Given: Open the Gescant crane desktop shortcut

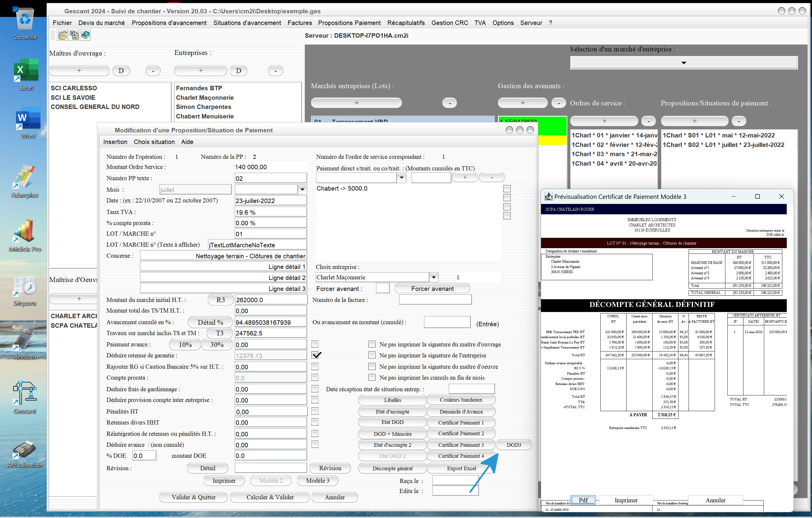Looking at the screenshot, I should tap(25, 397).
